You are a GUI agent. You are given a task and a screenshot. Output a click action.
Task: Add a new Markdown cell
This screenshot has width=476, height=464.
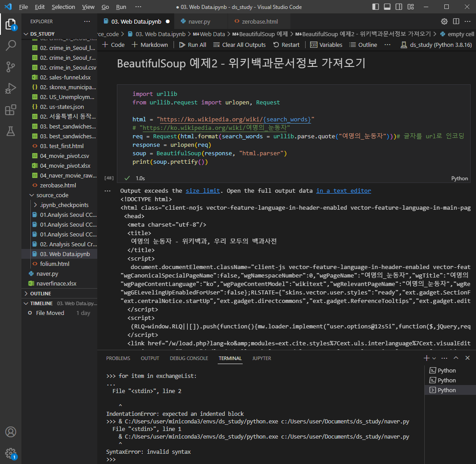click(x=149, y=45)
